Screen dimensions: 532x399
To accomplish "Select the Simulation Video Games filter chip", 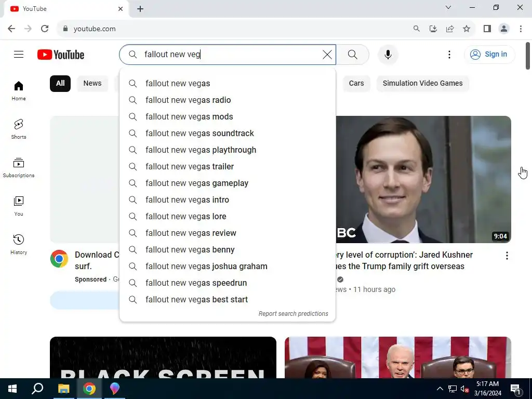I will click(x=422, y=84).
